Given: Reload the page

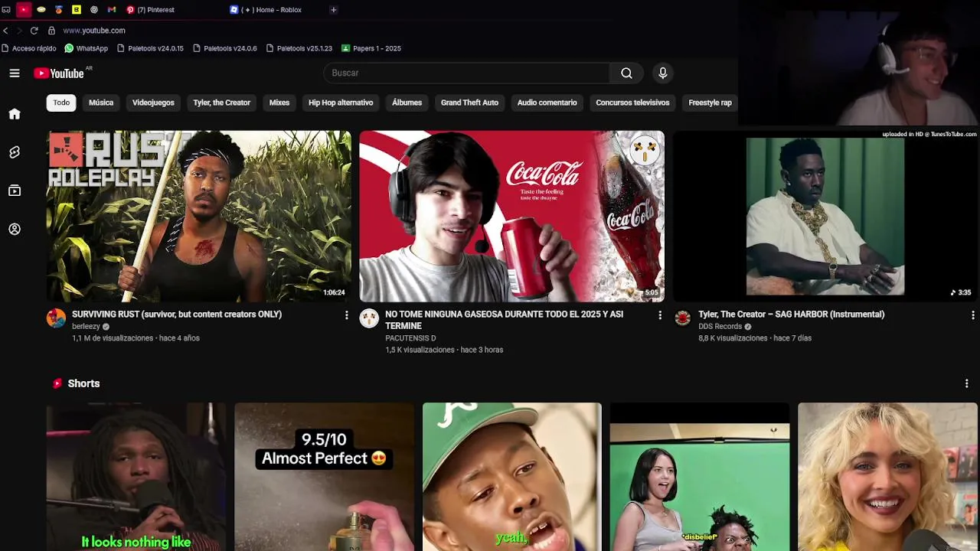Looking at the screenshot, I should [34, 31].
